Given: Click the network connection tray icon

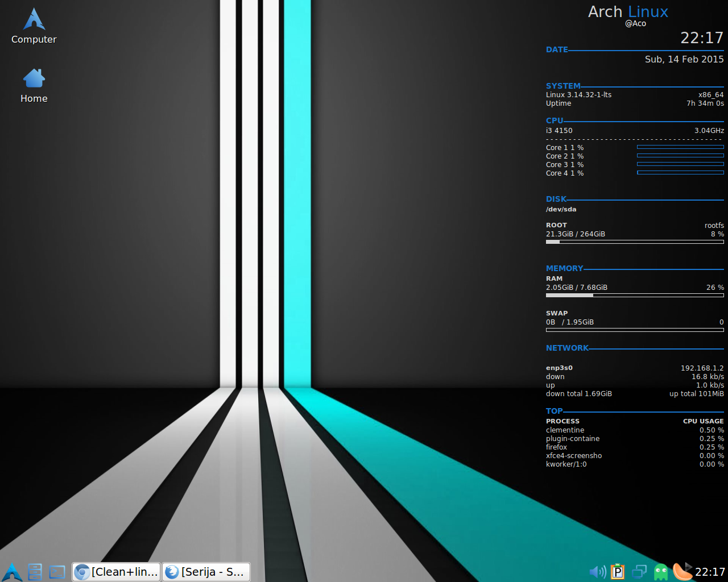Looking at the screenshot, I should click(639, 572).
